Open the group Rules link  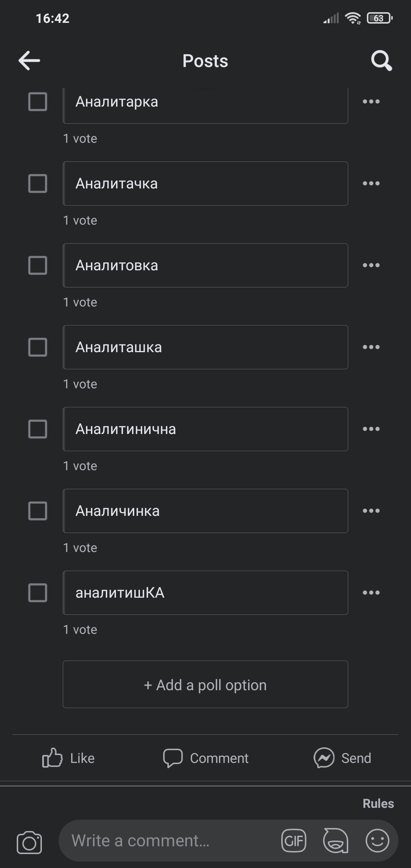[378, 803]
